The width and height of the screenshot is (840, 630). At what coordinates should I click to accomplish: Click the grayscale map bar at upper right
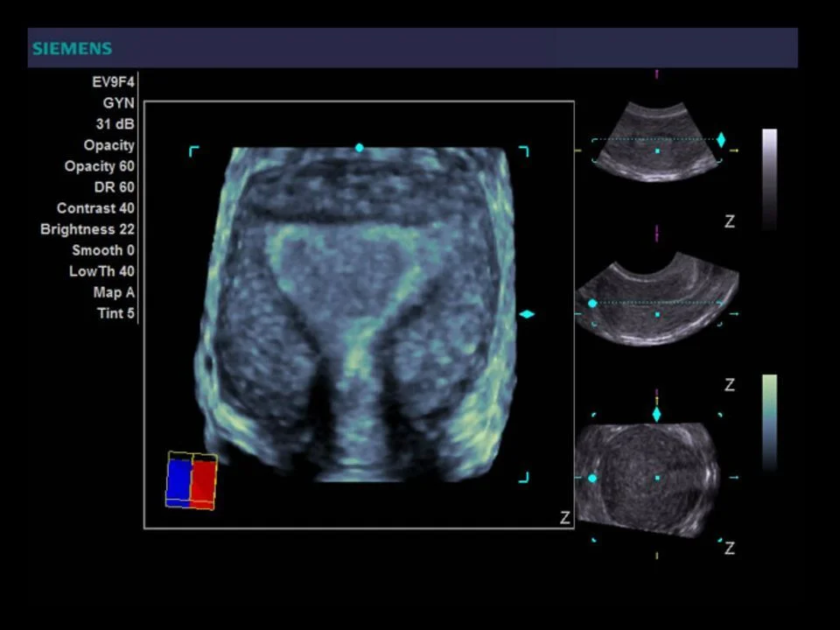click(x=769, y=179)
